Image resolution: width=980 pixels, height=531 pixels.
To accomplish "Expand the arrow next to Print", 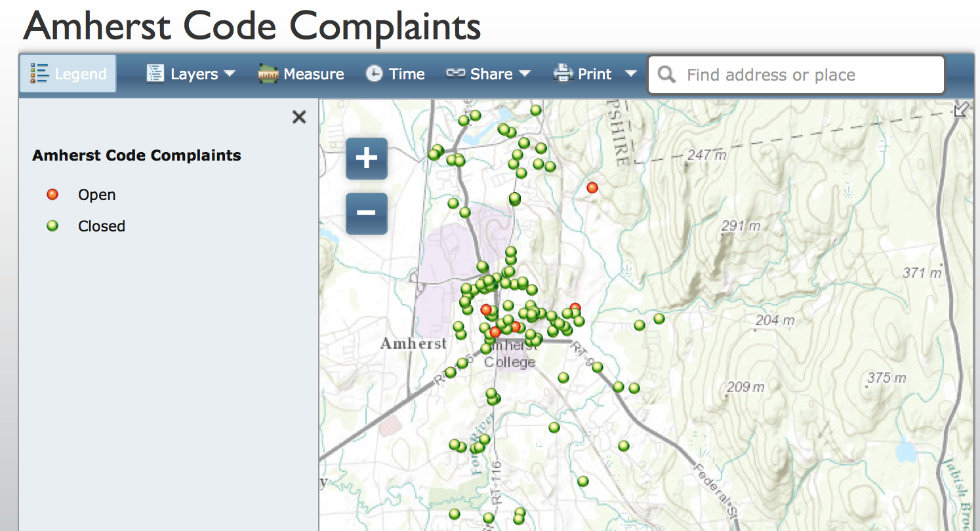I will (x=631, y=73).
